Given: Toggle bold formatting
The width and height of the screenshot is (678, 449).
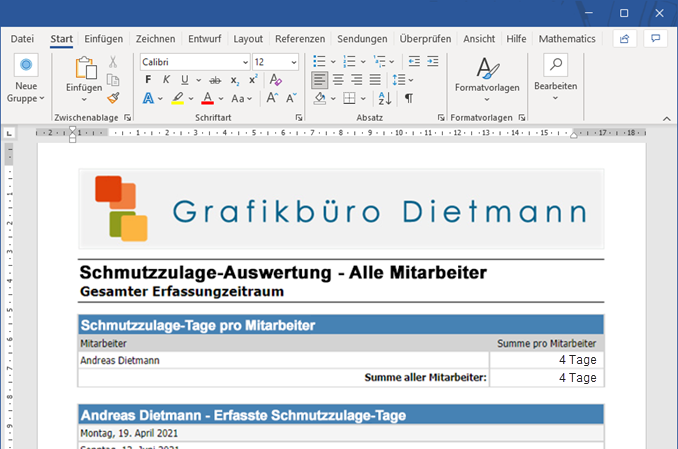Looking at the screenshot, I should tap(149, 80).
